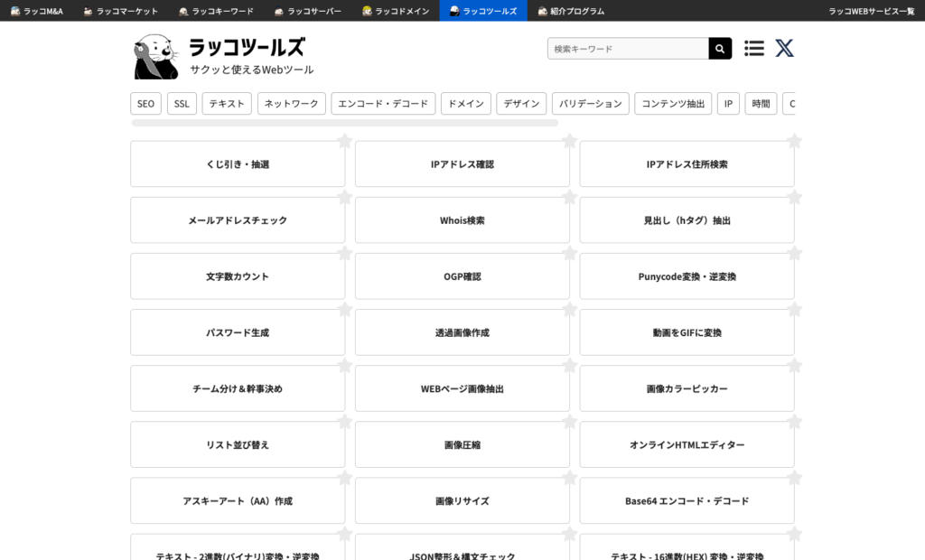Favorite star on OGP確認 card
This screenshot has height=560, width=925.
point(569,253)
